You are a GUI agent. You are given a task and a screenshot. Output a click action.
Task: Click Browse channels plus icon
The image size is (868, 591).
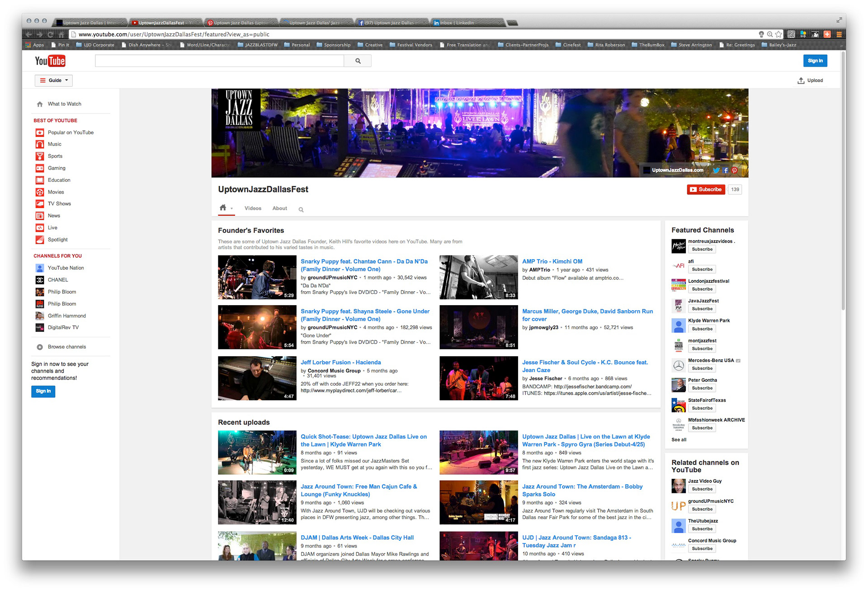[40, 347]
